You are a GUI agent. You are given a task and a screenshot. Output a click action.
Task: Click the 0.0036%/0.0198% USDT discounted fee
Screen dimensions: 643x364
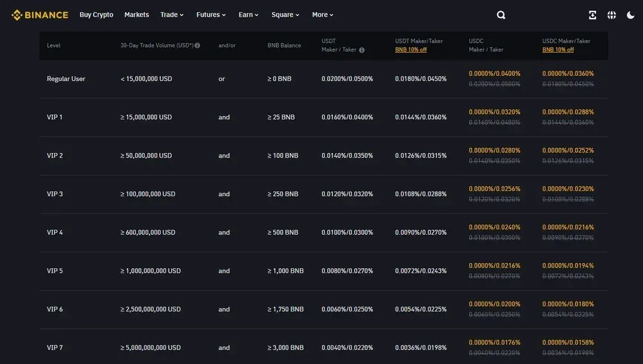421,347
